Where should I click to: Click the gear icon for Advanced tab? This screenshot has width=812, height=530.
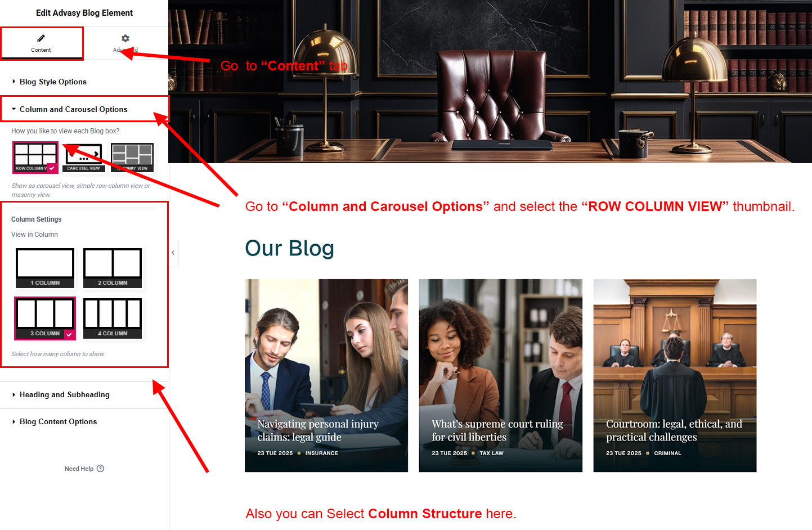coord(125,38)
